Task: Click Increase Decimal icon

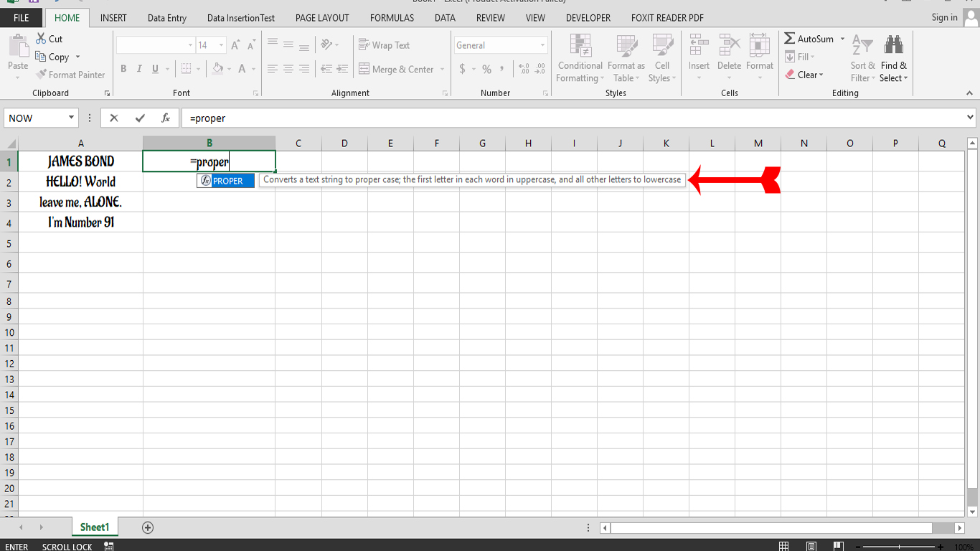Action: [x=524, y=69]
